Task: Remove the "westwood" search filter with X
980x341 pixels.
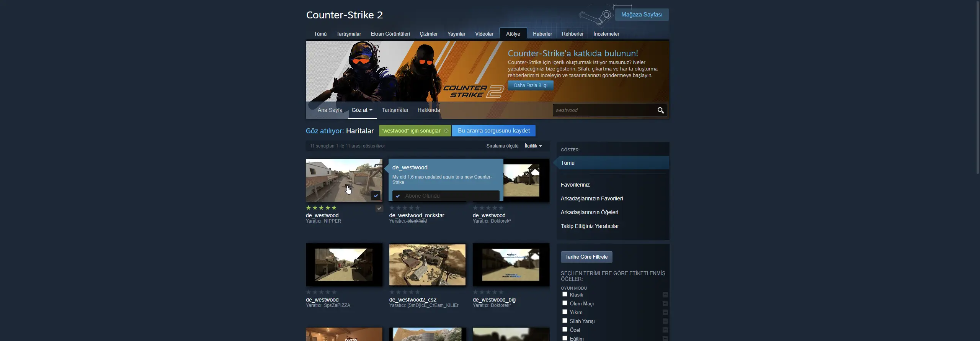Action: (x=446, y=131)
